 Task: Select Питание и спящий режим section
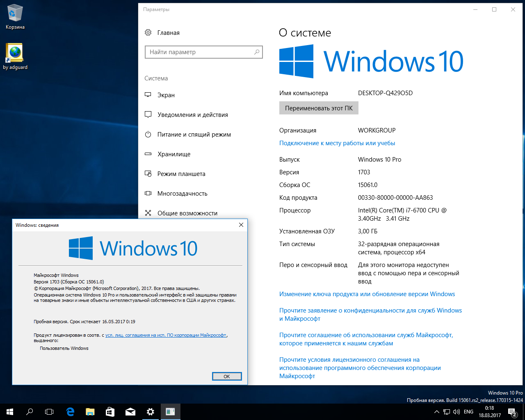[x=194, y=134]
